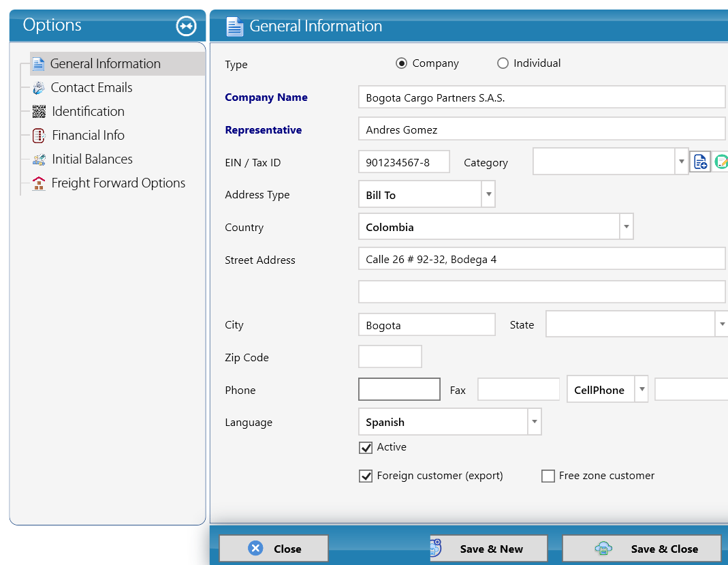The height and width of the screenshot is (565, 728).
Task: Click the Representative input field
Action: [542, 129]
